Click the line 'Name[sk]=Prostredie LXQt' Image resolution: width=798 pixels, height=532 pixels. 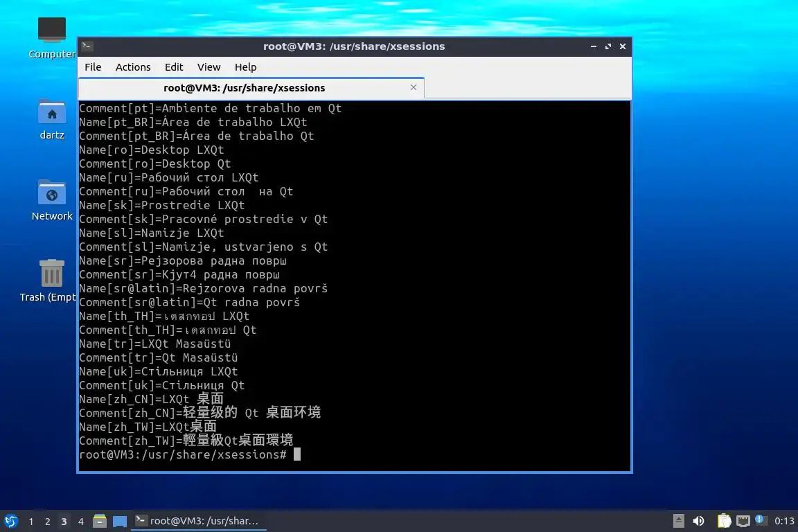click(x=162, y=205)
